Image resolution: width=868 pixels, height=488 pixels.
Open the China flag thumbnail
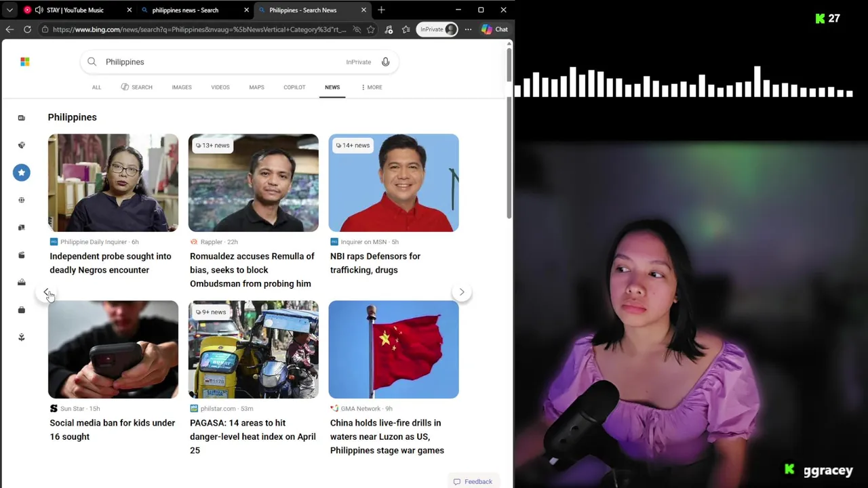[394, 350]
